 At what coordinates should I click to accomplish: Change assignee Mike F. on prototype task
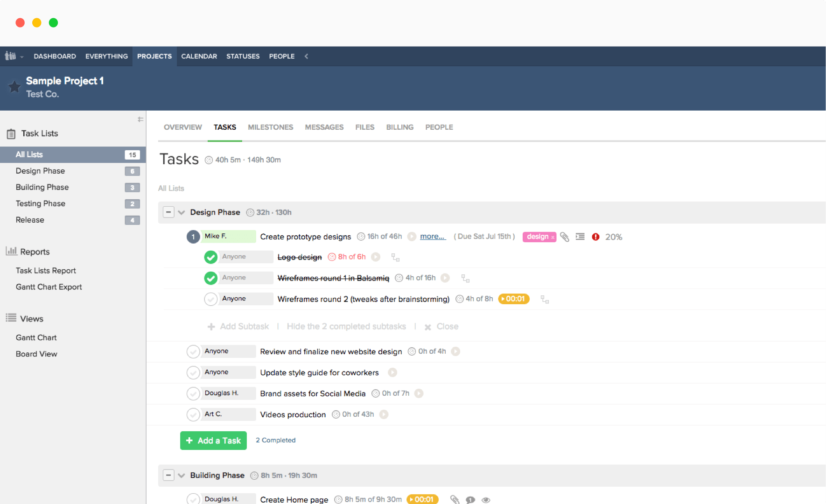(x=228, y=237)
